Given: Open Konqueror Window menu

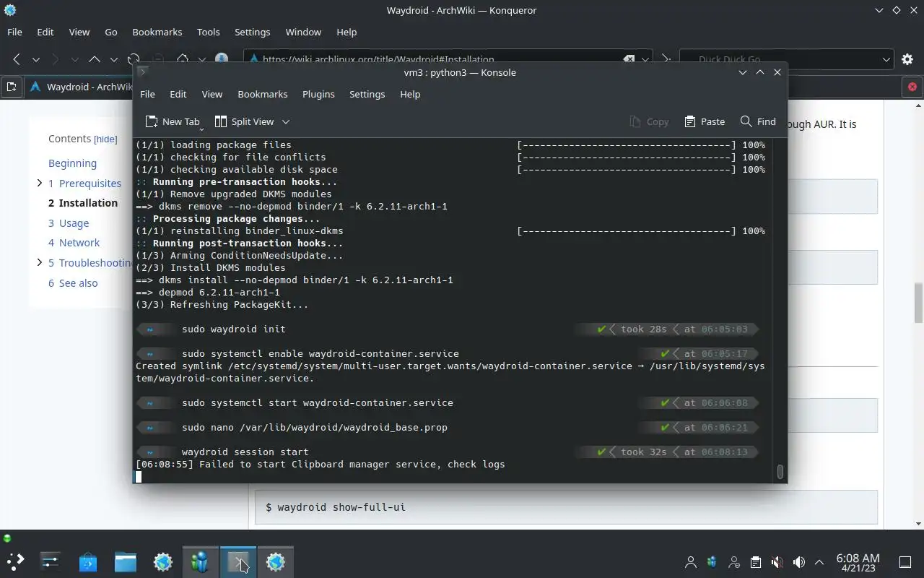Looking at the screenshot, I should 303,32.
